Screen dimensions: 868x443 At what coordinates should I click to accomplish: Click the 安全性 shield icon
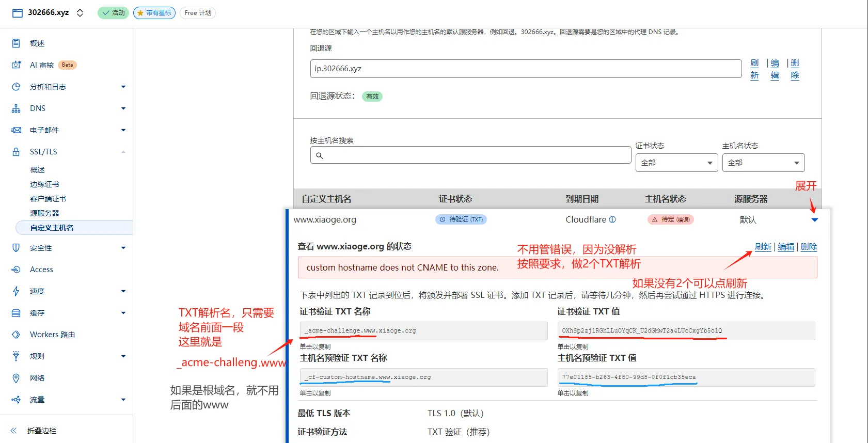tap(16, 248)
